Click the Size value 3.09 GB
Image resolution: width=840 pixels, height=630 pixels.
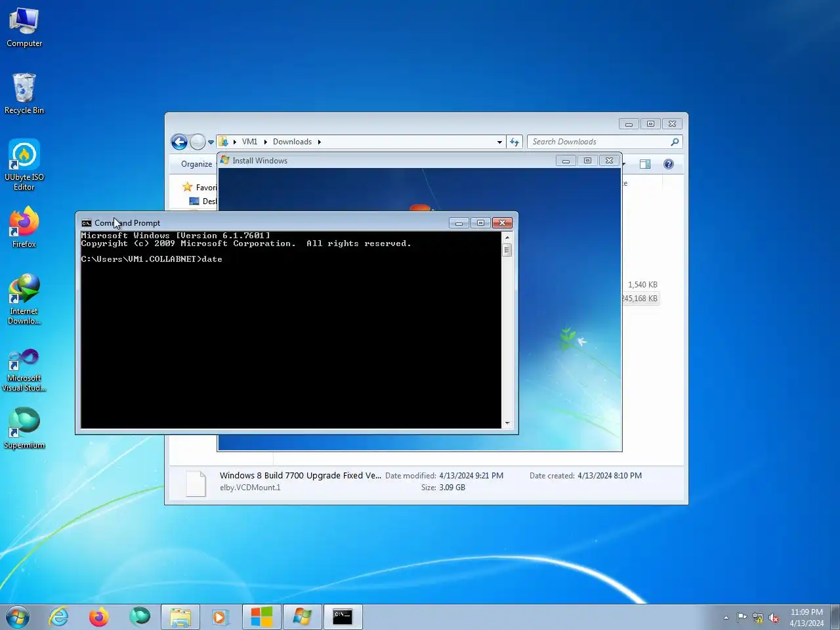[452, 488]
